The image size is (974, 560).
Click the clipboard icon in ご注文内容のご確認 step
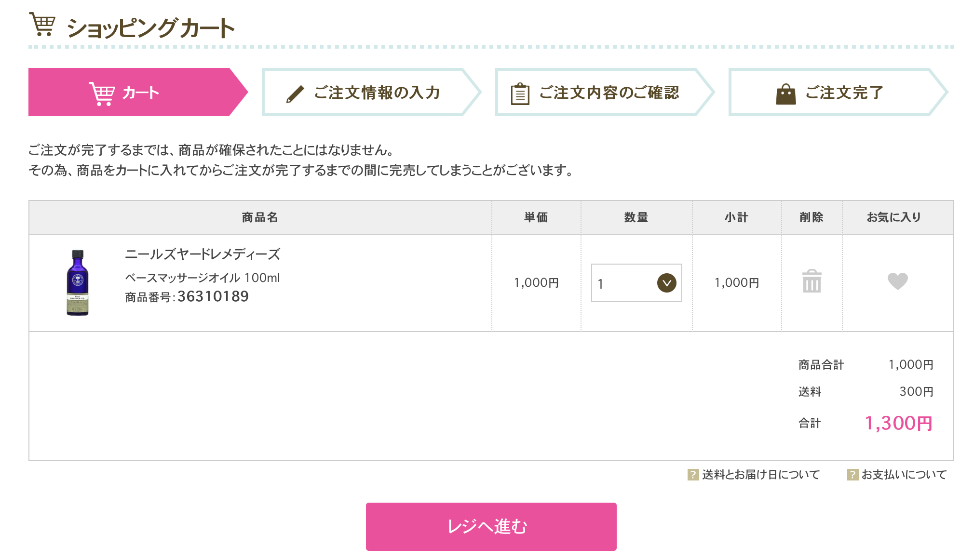pos(520,93)
